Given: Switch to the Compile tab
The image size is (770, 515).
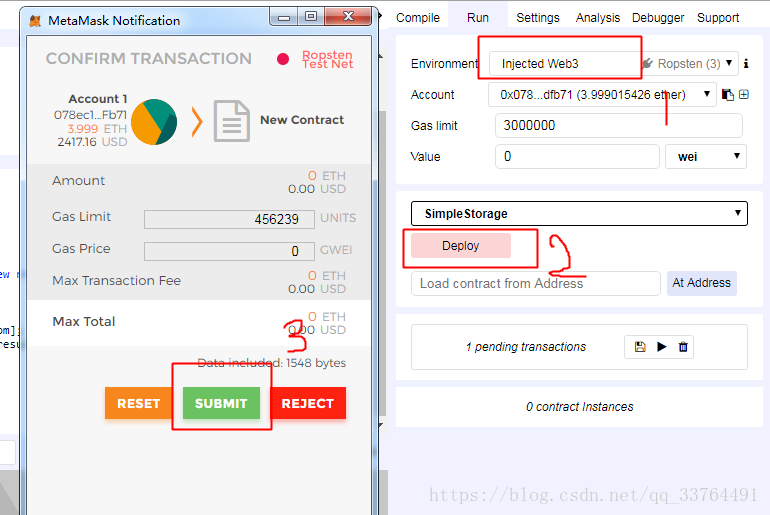Looking at the screenshot, I should click(x=418, y=18).
